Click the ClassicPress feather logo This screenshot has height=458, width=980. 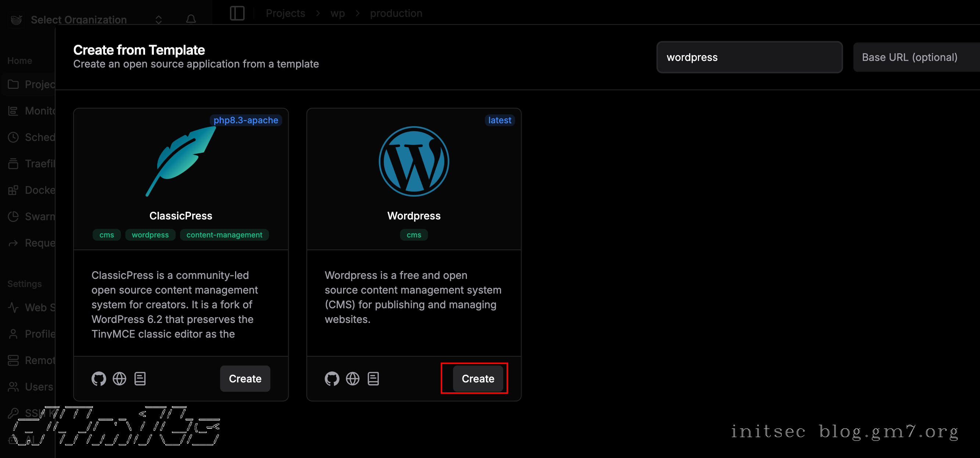pos(181,161)
